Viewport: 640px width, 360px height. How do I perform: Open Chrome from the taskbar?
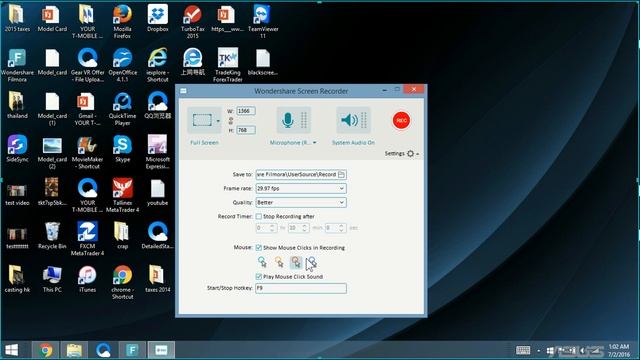click(45, 350)
